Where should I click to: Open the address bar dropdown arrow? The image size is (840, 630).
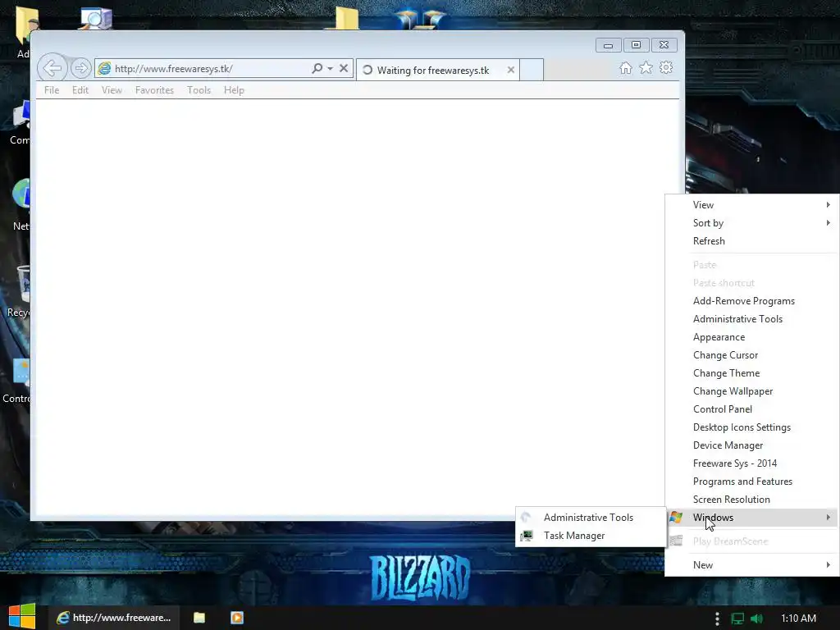[x=330, y=69]
